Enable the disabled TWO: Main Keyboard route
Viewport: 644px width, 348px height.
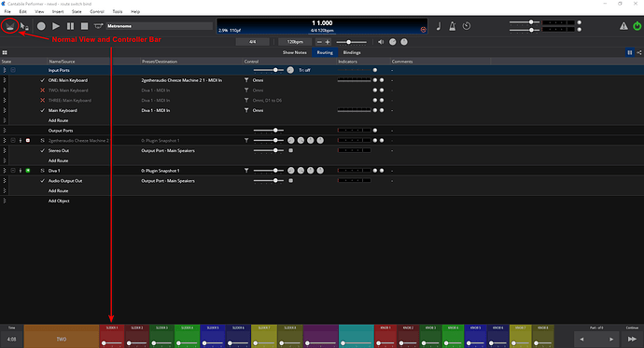42,90
